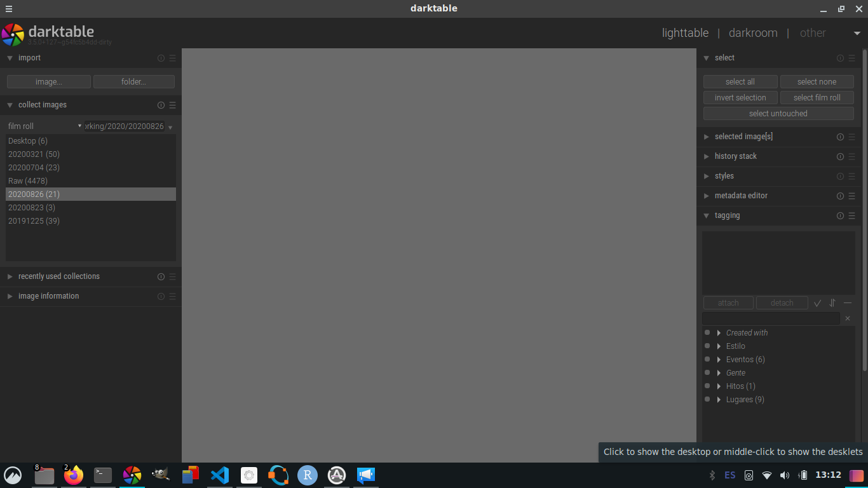Expand the Eventos tag tree node
The width and height of the screenshot is (868, 488).
pos(719,360)
